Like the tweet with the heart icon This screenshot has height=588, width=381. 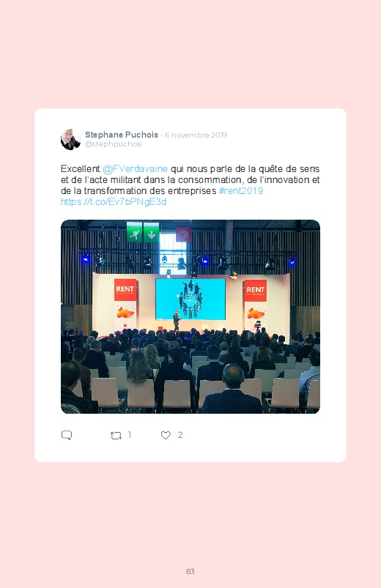(166, 435)
